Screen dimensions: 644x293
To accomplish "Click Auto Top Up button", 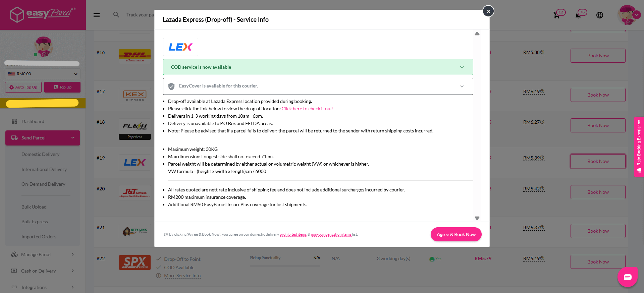I will [x=23, y=87].
